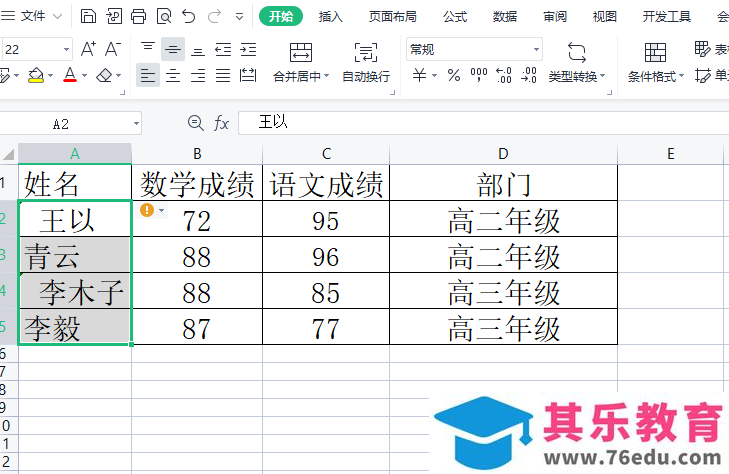Click Type Conversion (类型转换) button
Viewport: 729px width, 474px height.
click(x=577, y=63)
